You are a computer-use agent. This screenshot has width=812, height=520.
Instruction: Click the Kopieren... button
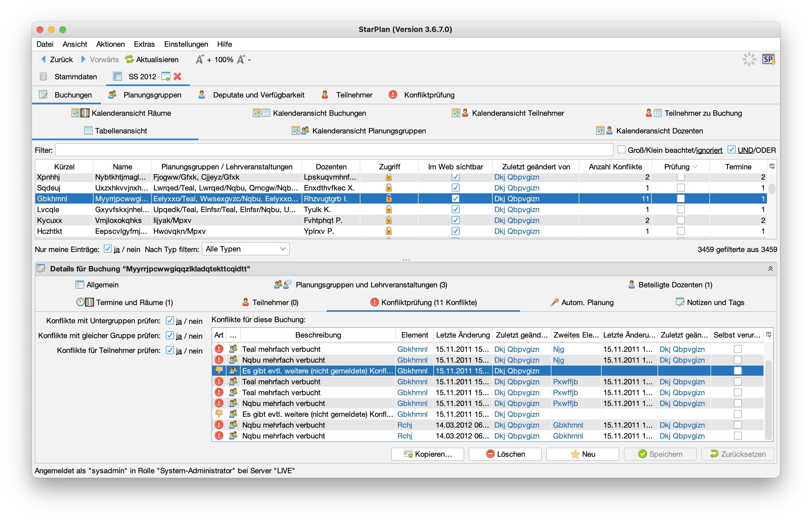click(x=427, y=454)
